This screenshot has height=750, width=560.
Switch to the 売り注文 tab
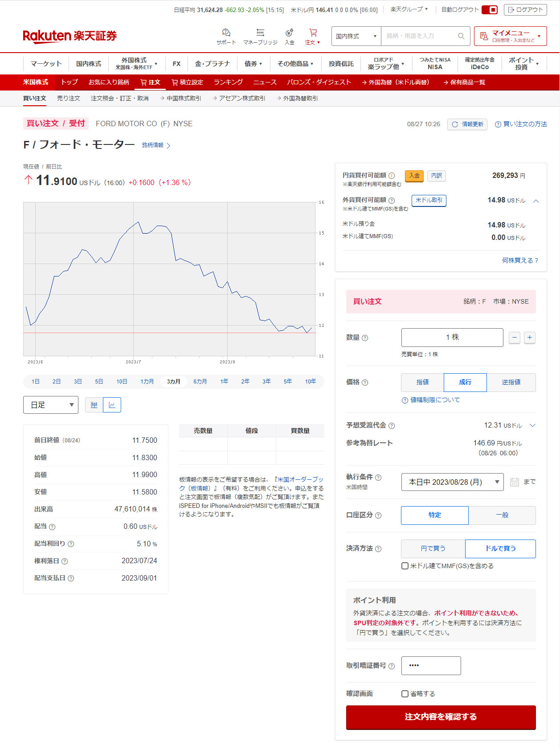(x=68, y=99)
